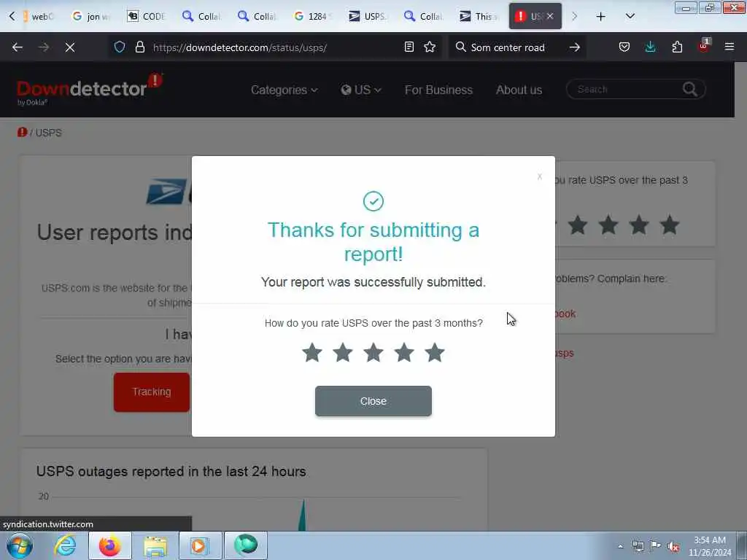Open the Firefox hamburger menu

coord(729,47)
